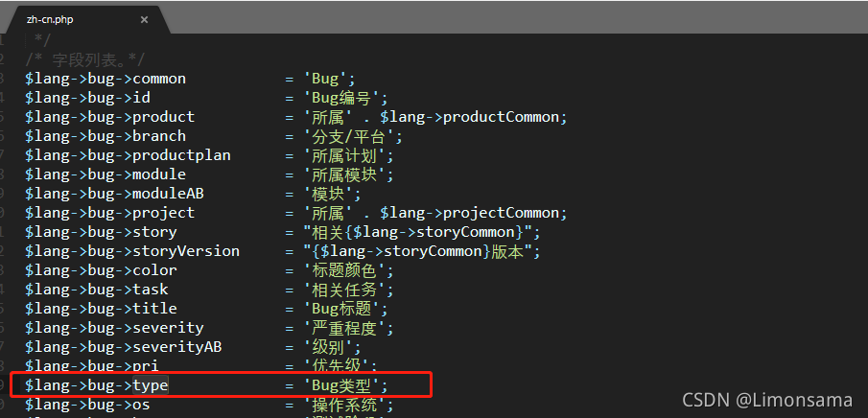Close the zh-cn.php tab
The image size is (868, 418).
pyautogui.click(x=144, y=20)
